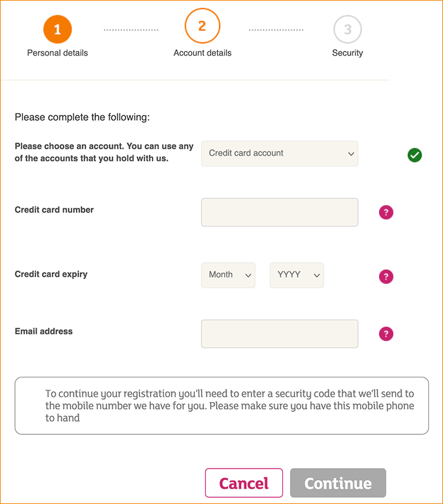Click the greyed Continue button
Screen dimensions: 443x504
(x=338, y=482)
